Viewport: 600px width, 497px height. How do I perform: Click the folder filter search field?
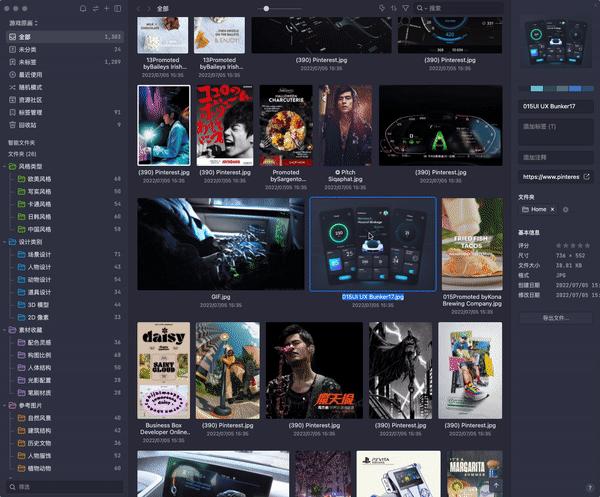(x=65, y=487)
